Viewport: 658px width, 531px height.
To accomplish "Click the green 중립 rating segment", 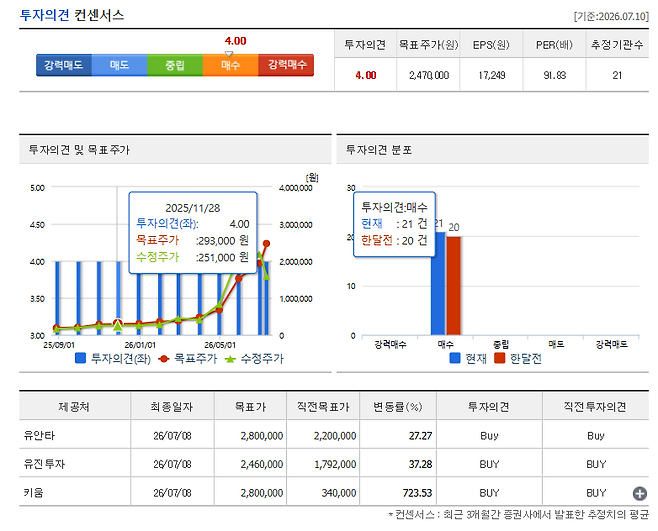I will coord(175,65).
